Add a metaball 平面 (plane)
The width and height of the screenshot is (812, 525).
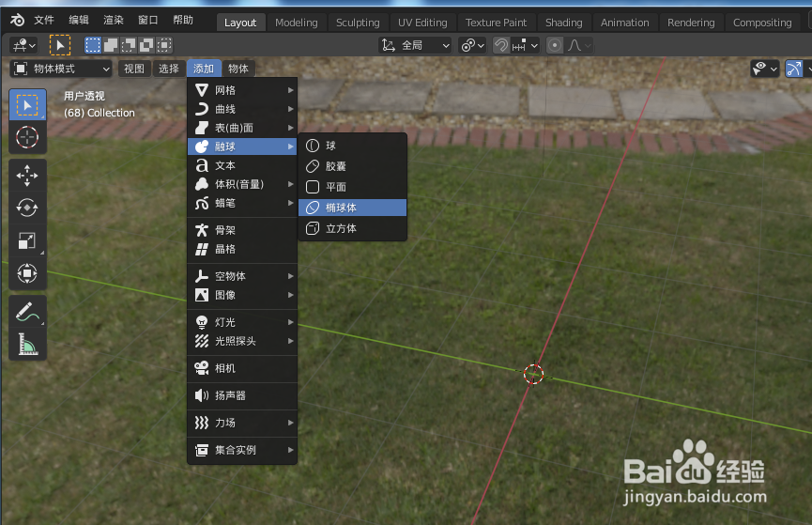[353, 187]
